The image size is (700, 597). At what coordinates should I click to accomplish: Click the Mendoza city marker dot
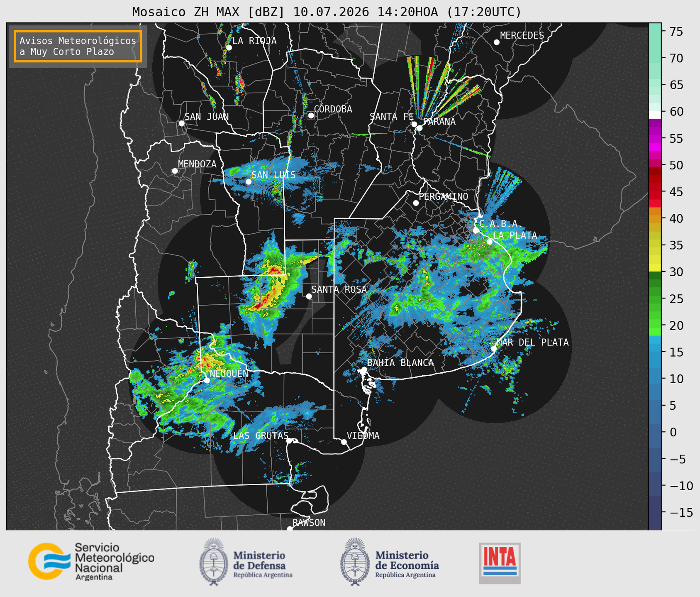click(175, 171)
